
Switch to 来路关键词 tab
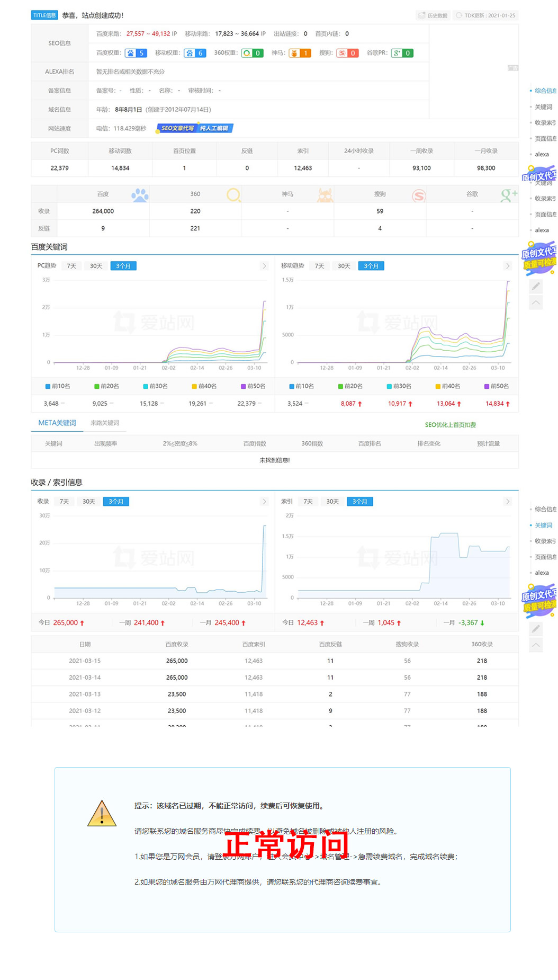105,423
